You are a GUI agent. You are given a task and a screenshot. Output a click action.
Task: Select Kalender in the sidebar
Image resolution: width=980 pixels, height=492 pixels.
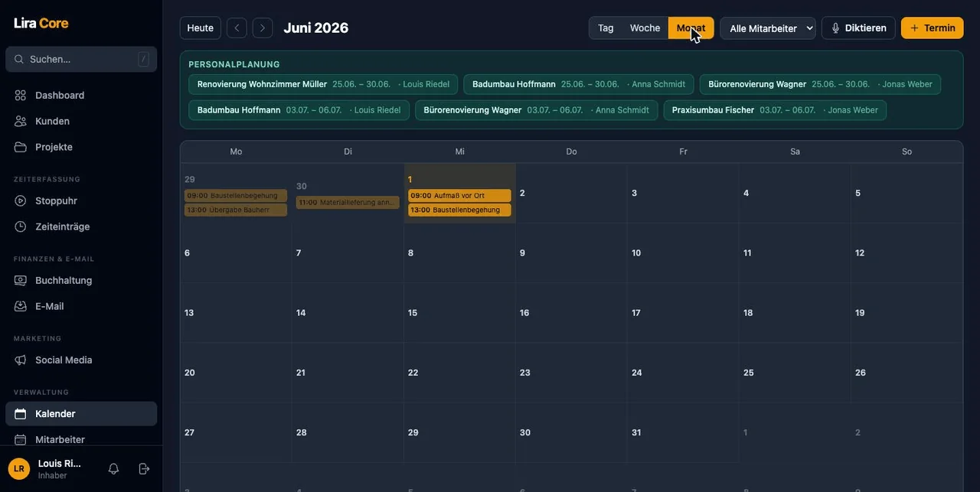pyautogui.click(x=81, y=414)
